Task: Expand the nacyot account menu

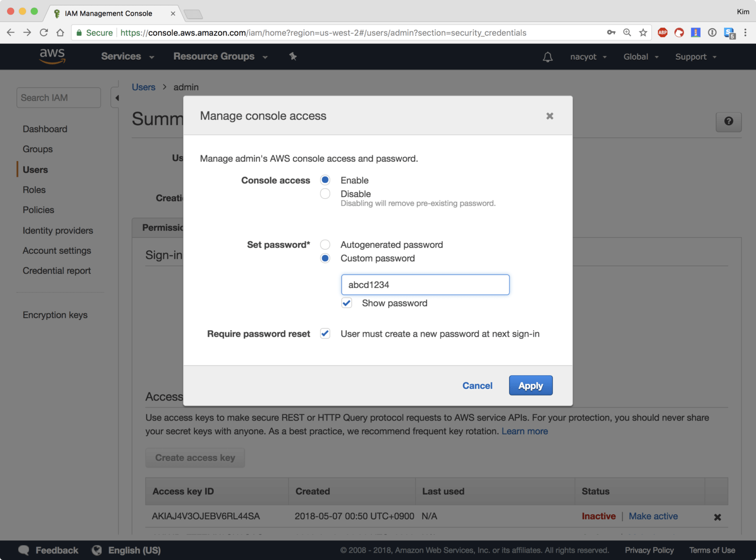Action: coord(588,57)
